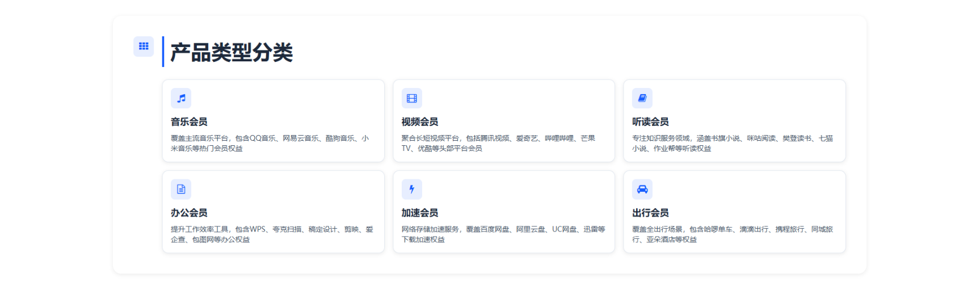Click the film strip video icon
The image size is (980, 282).
tap(411, 98)
